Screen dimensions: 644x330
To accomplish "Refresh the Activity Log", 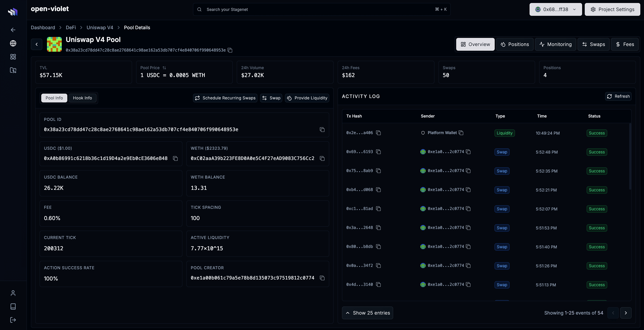I will point(618,96).
